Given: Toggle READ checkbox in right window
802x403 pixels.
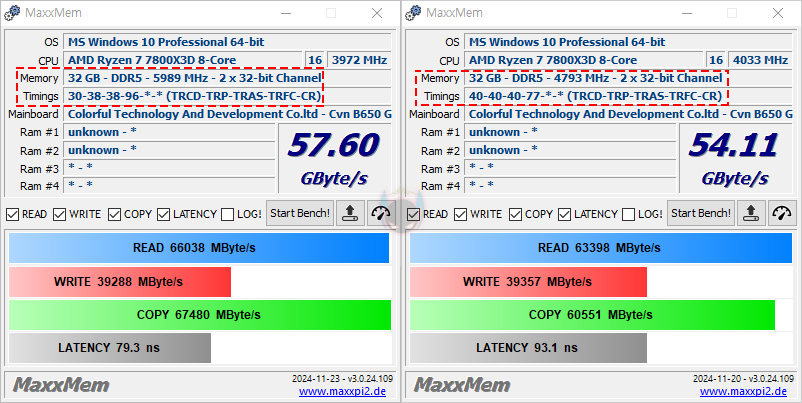Looking at the screenshot, I should click(x=413, y=214).
